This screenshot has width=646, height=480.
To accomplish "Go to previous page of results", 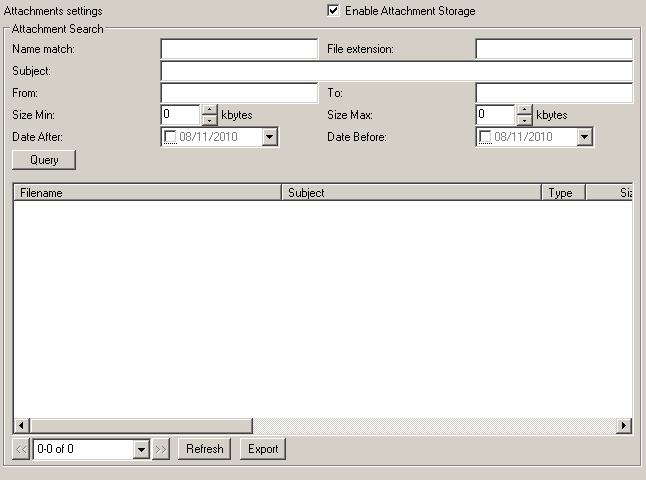I will (x=21, y=449).
